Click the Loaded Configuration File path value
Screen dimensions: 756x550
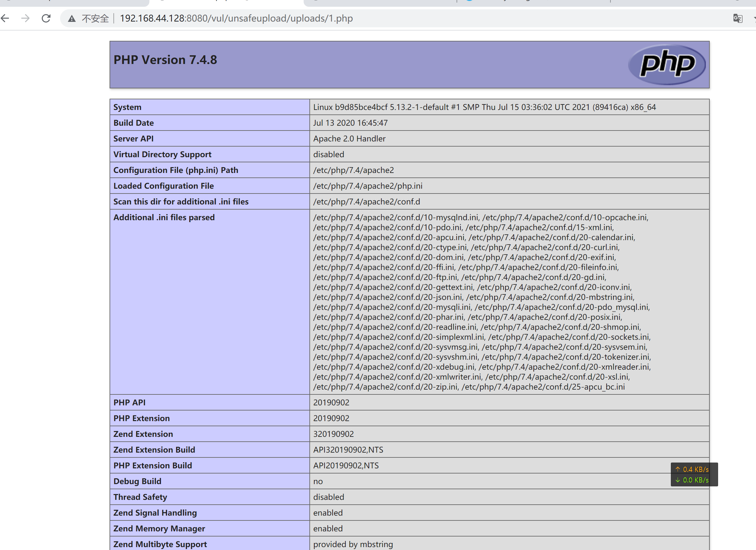(367, 186)
